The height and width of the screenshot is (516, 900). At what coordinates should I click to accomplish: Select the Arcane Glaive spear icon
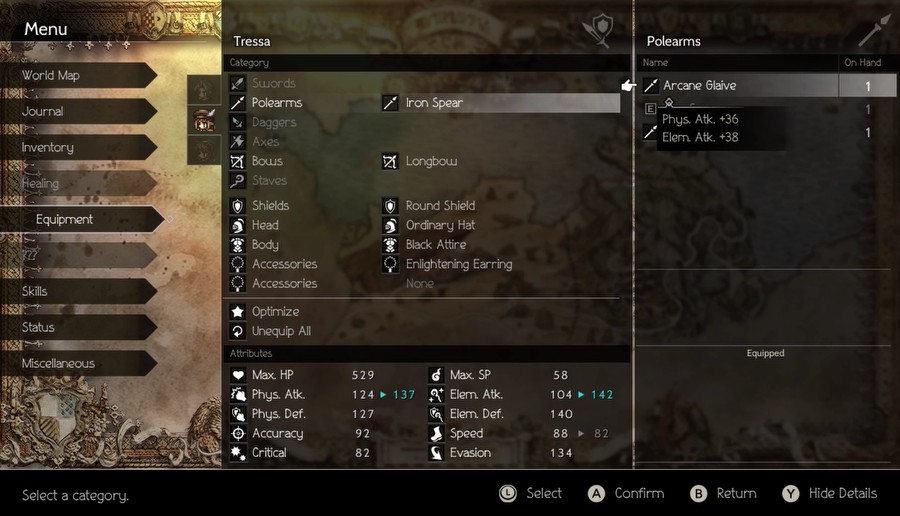(650, 86)
